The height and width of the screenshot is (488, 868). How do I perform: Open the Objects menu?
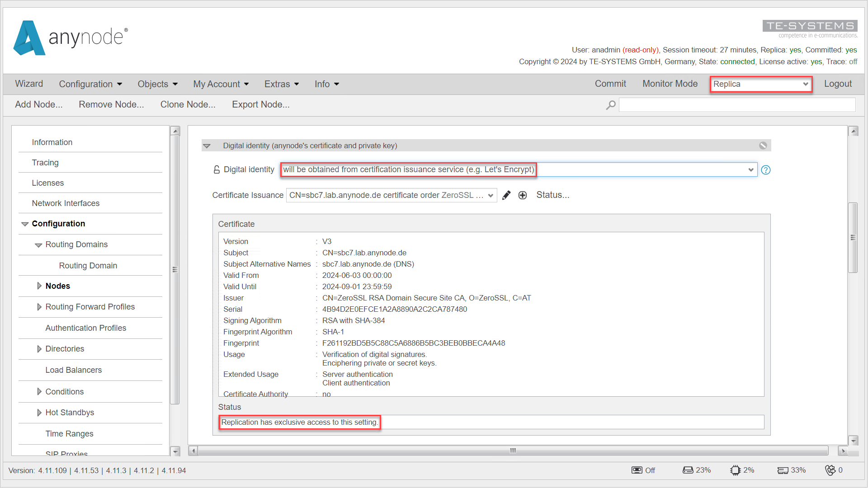156,84
